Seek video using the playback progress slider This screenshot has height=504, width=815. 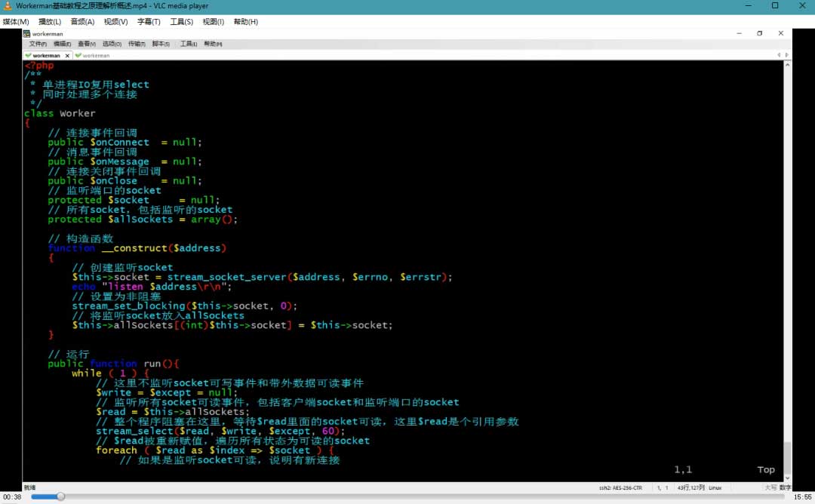[407, 496]
